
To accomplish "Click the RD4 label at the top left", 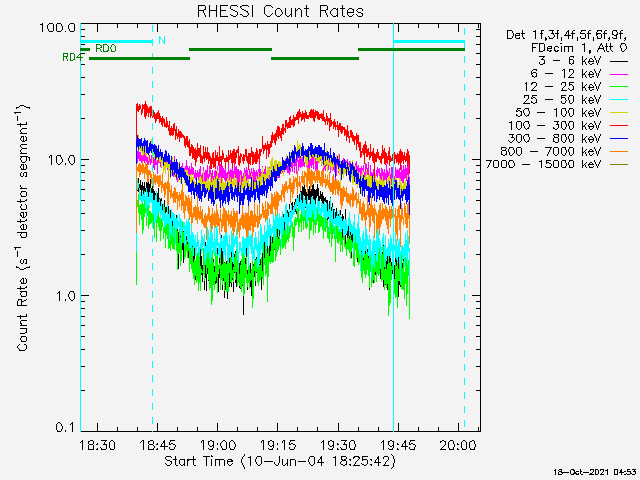I will pos(72,58).
